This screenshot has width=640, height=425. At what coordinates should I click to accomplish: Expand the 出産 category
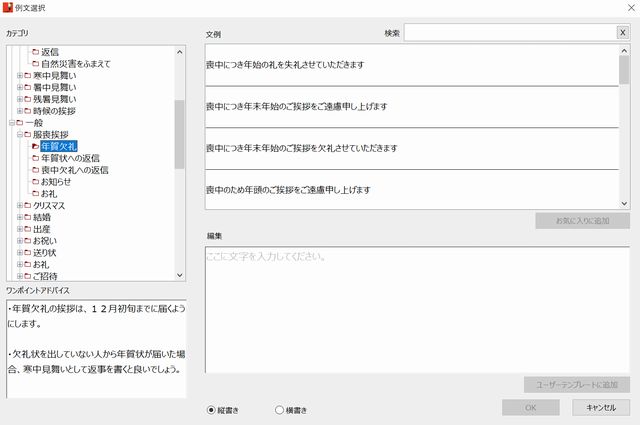pyautogui.click(x=18, y=229)
